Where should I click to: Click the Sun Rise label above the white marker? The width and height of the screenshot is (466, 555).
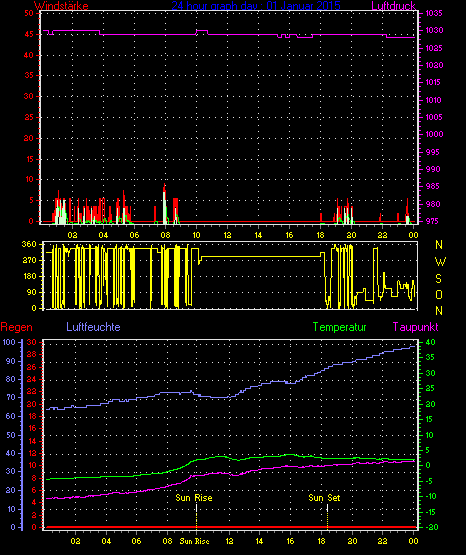coord(194,498)
